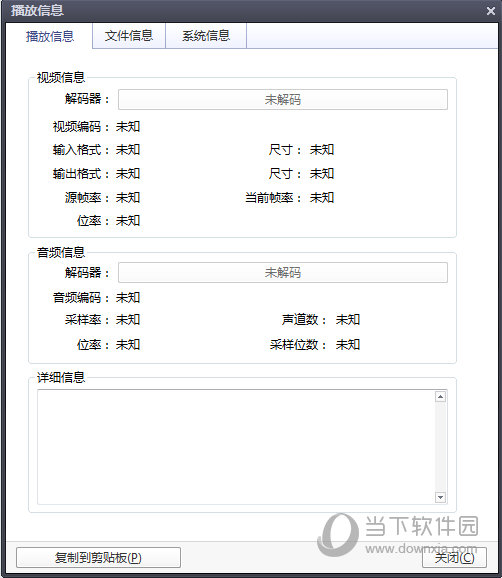The width and height of the screenshot is (502, 578).
Task: Click the 音频编码 value 未知
Action: click(x=128, y=297)
